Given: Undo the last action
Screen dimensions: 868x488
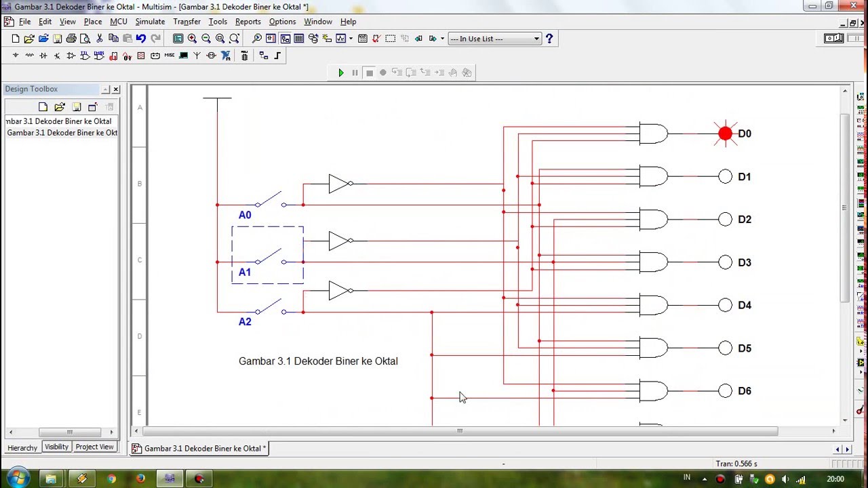Looking at the screenshot, I should click(x=141, y=39).
